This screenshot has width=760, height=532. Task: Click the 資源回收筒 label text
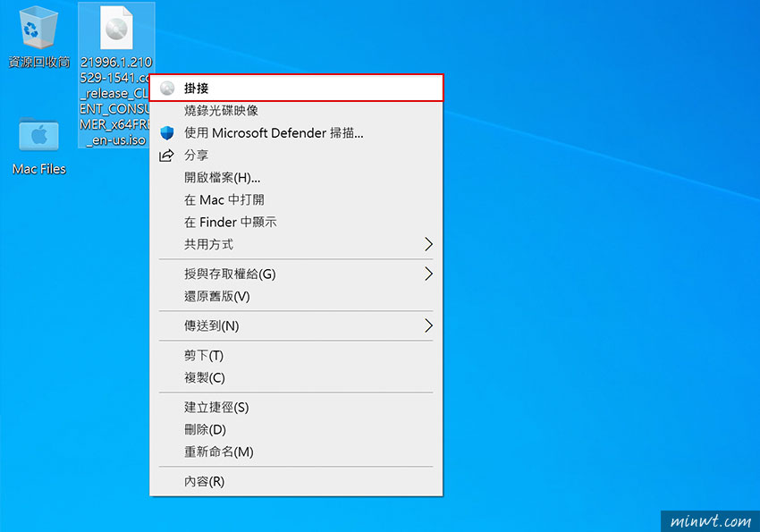[38, 62]
